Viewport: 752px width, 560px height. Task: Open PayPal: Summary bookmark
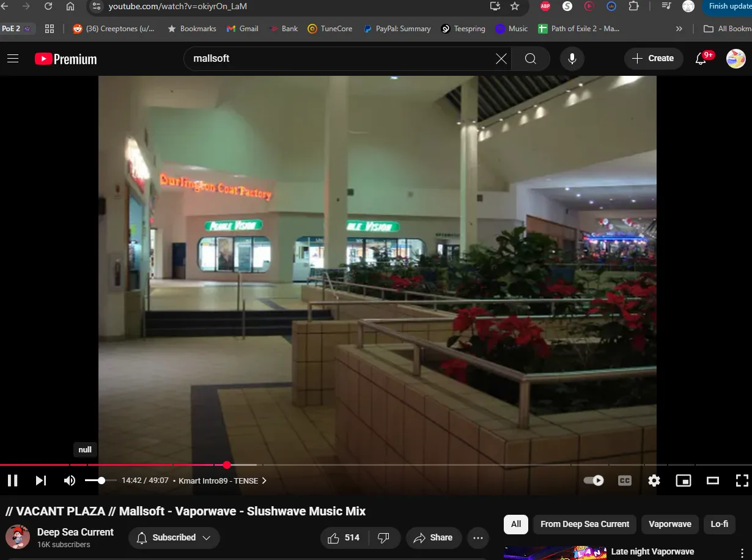397,29
